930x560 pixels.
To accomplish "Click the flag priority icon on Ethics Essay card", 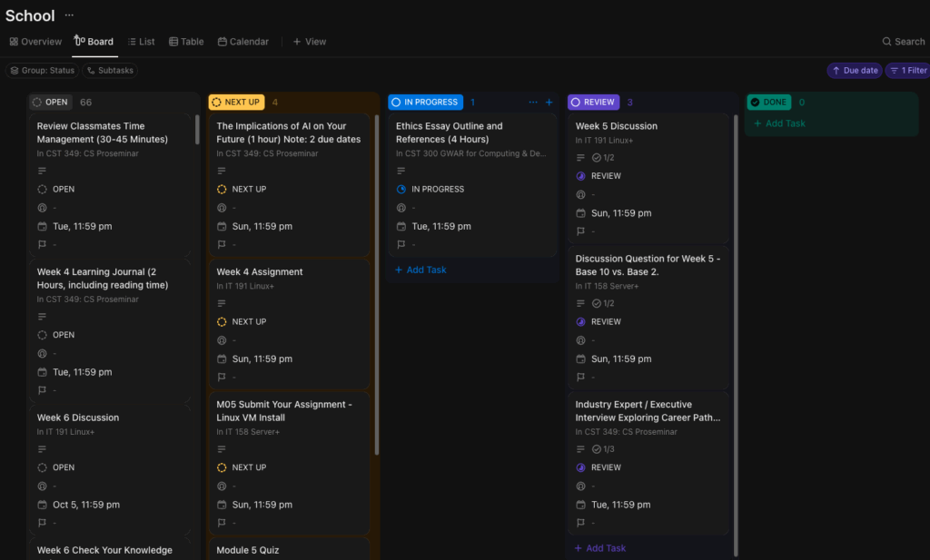I will (401, 245).
